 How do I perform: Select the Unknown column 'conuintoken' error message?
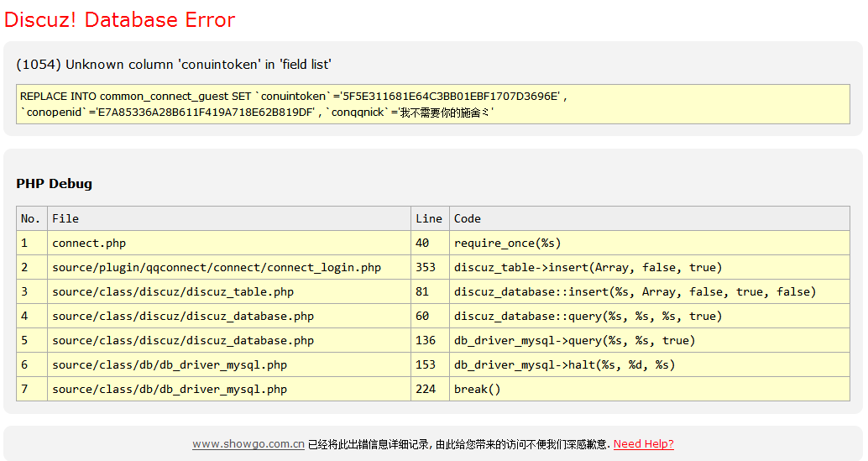(x=173, y=65)
